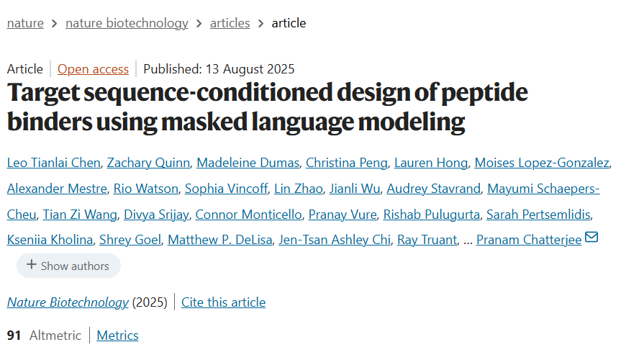Open author Kseniia Kholina

50,240
